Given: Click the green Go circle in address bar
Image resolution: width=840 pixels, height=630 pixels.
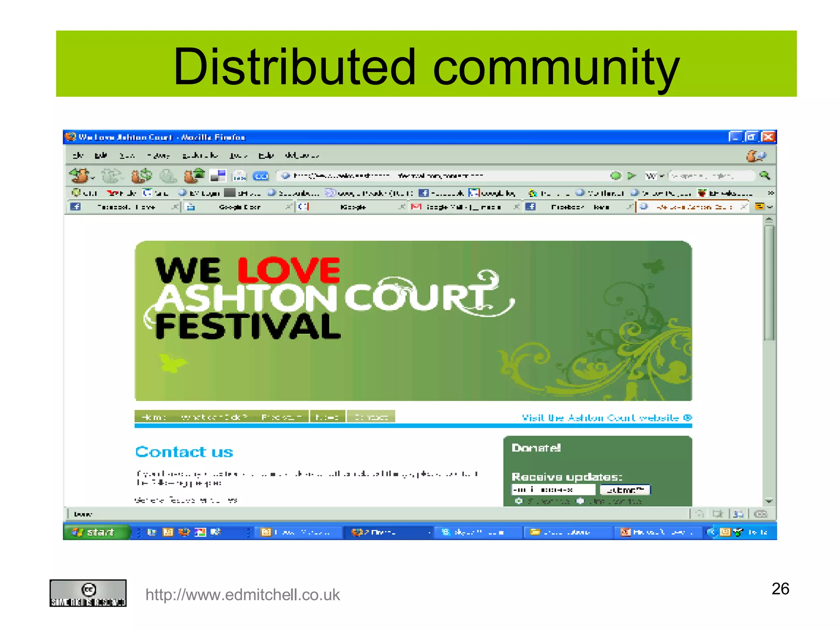Looking at the screenshot, I should [616, 176].
